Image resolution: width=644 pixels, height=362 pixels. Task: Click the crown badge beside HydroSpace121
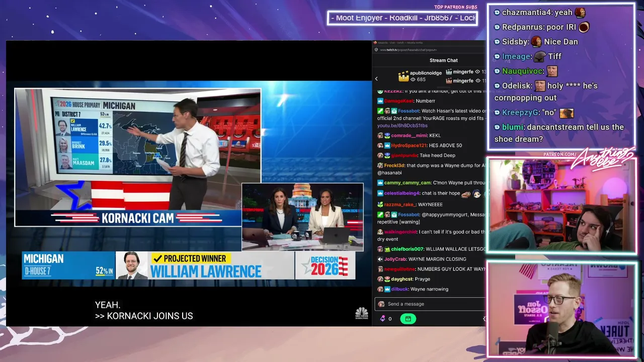(x=387, y=145)
